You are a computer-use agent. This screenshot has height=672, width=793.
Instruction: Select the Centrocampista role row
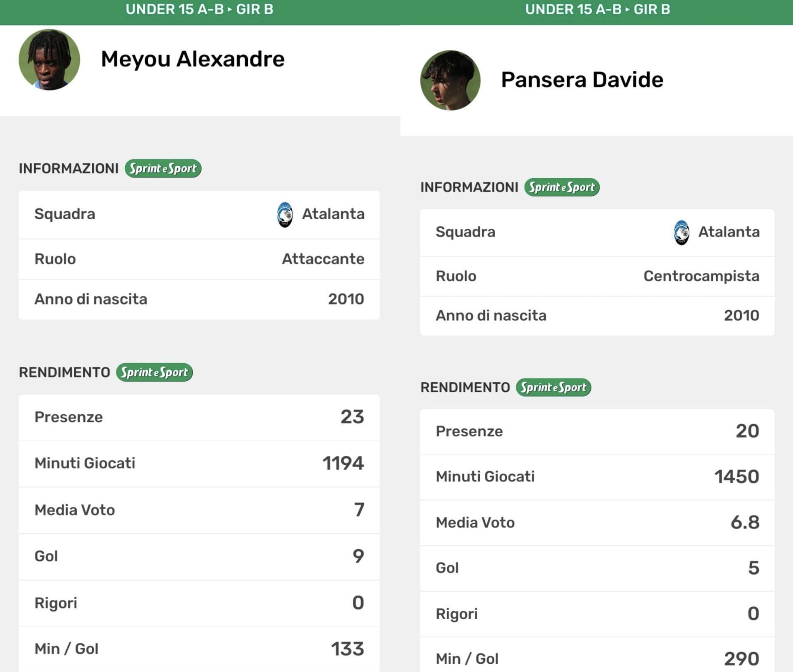tap(597, 276)
